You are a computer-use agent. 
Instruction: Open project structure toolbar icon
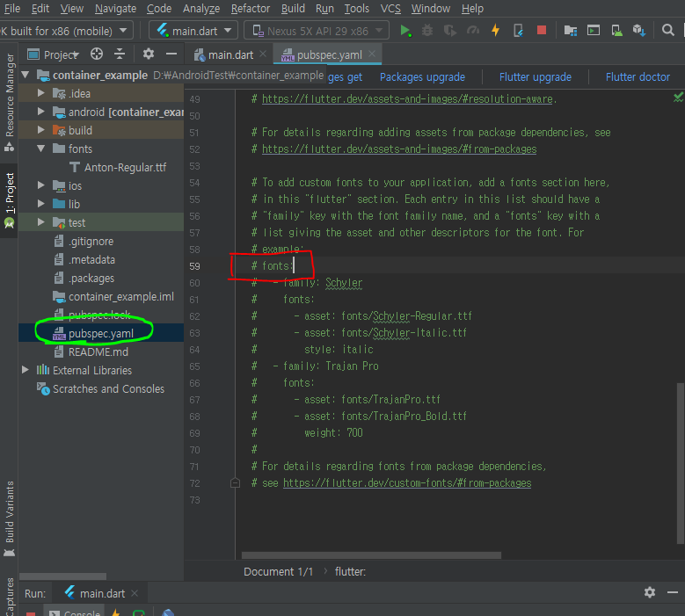571,31
